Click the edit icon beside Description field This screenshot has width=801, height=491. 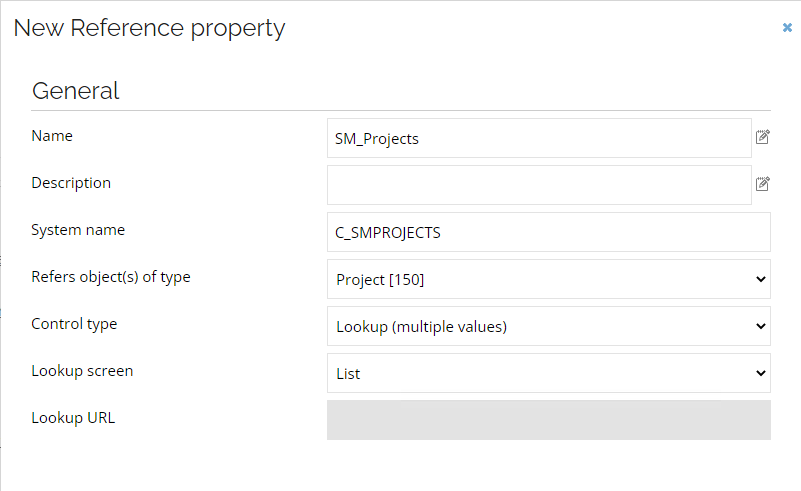[763, 184]
